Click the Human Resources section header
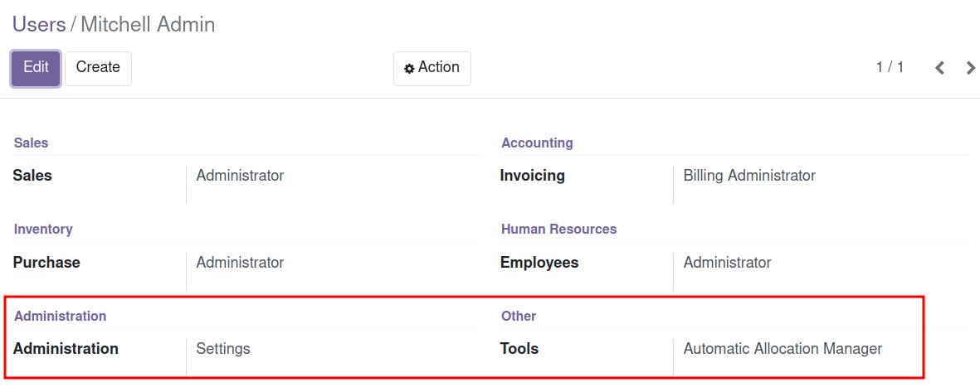Screen dimensions: 980x392 [558, 229]
